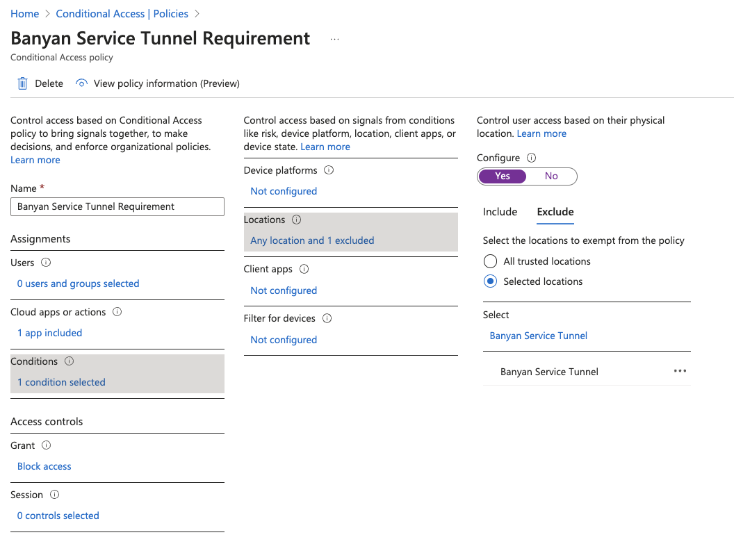
Task: Click info icon beside Cloud apps or actions
Action: pyautogui.click(x=117, y=312)
